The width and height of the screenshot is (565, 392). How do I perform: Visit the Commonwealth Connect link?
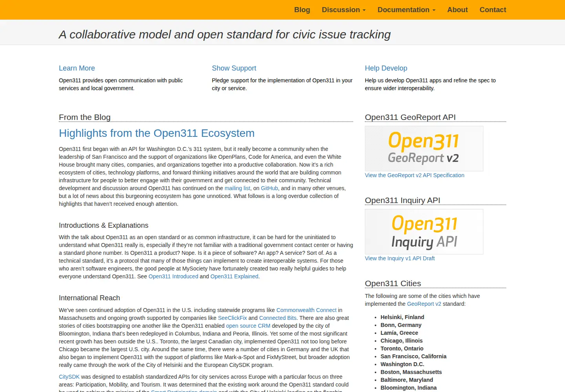coord(306,310)
